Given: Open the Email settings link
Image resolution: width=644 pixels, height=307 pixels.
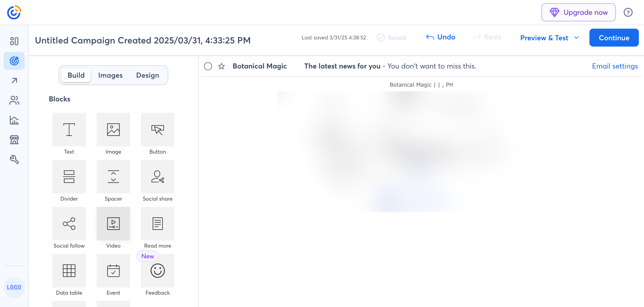Looking at the screenshot, I should [x=615, y=66].
